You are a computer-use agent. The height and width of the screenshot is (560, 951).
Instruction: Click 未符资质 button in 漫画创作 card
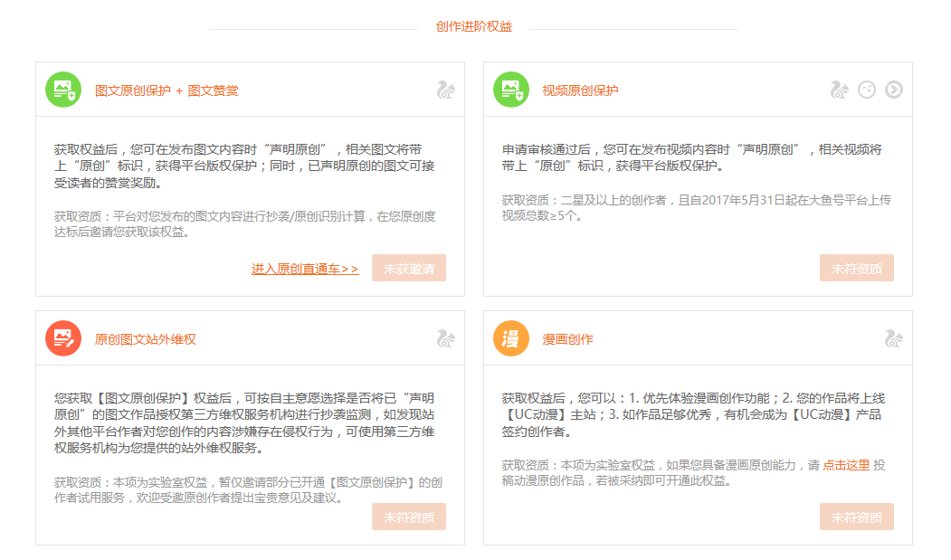[857, 517]
